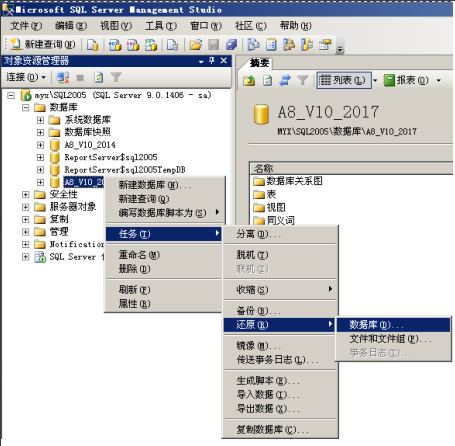Image resolution: width=455 pixels, height=446 pixels.
Task: Switch to the 摘要 summary tab
Action: pos(259,63)
